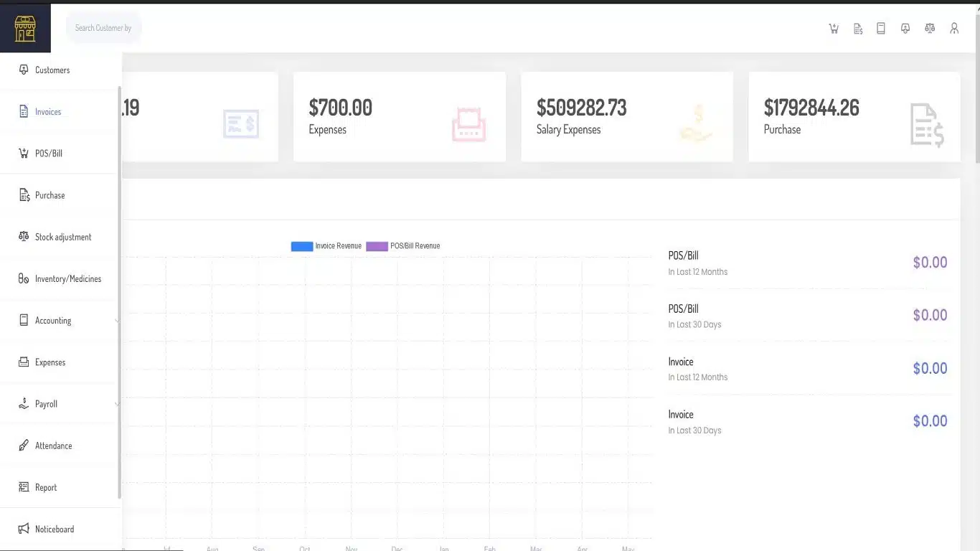980x551 pixels.
Task: Toggle Invoice Revenue blue legend swatch
Action: point(302,246)
